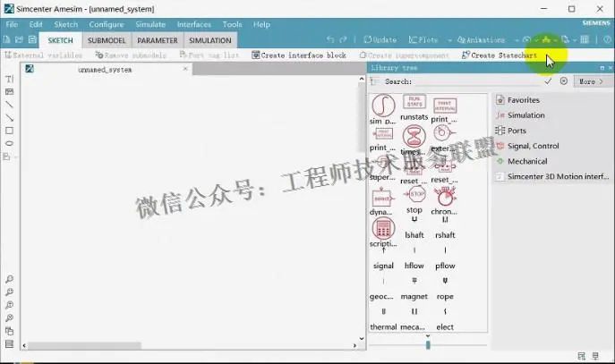
Task: Click the Update button
Action: 380,40
